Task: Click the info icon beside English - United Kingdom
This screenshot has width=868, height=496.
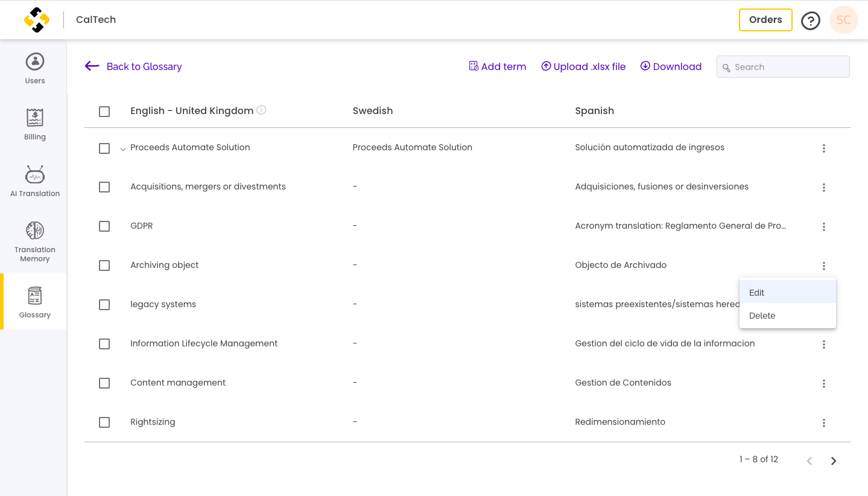Action: coord(261,110)
